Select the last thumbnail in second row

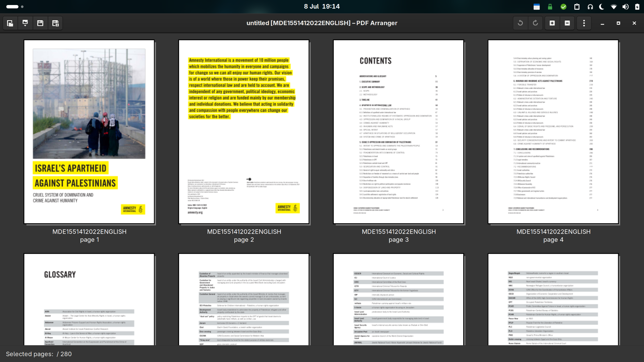pyautogui.click(x=553, y=299)
